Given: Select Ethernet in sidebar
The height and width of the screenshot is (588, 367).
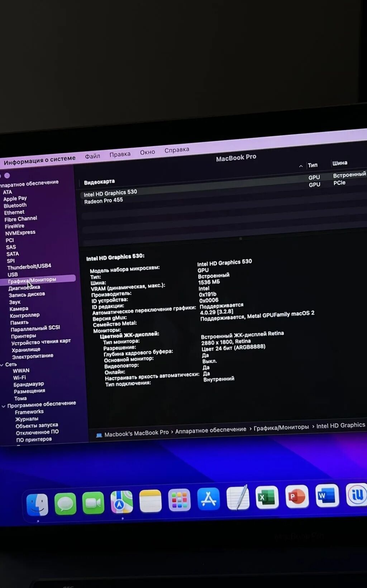Looking at the screenshot, I should [x=14, y=212].
